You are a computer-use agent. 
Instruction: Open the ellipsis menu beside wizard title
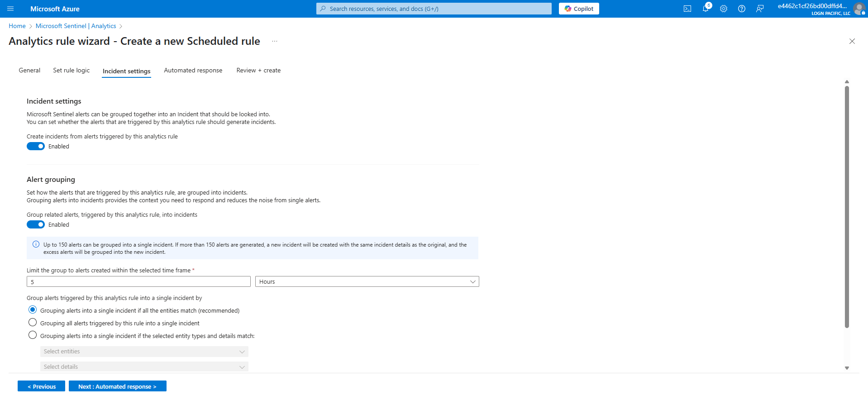click(274, 41)
